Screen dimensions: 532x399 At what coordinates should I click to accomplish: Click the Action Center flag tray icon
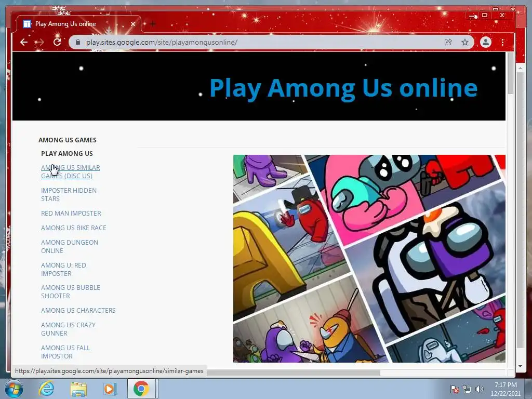(x=454, y=389)
